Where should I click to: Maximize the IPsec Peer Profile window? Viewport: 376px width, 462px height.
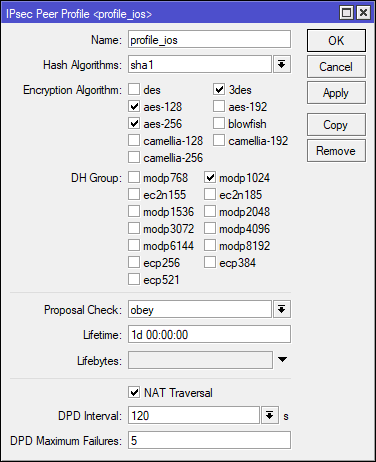pos(347,13)
